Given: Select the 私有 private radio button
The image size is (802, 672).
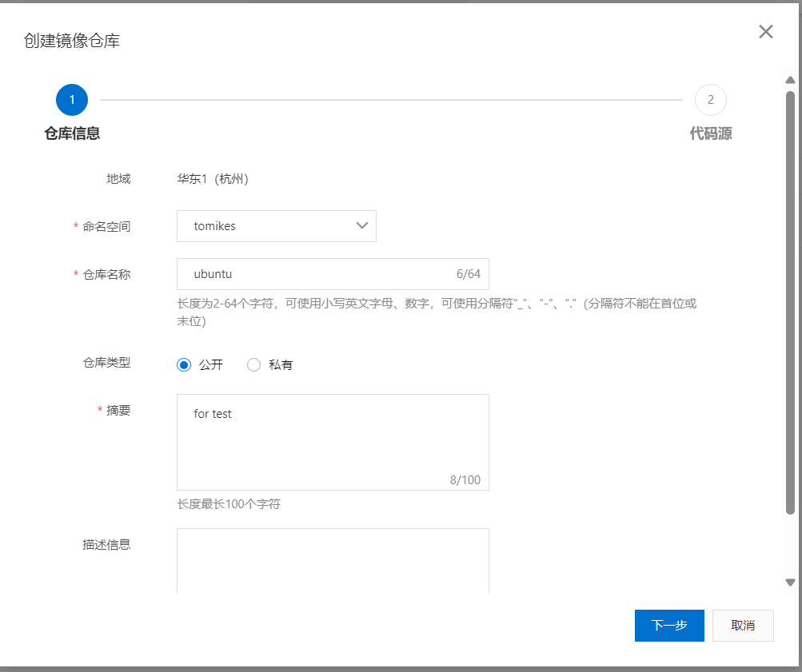Looking at the screenshot, I should pos(253,365).
